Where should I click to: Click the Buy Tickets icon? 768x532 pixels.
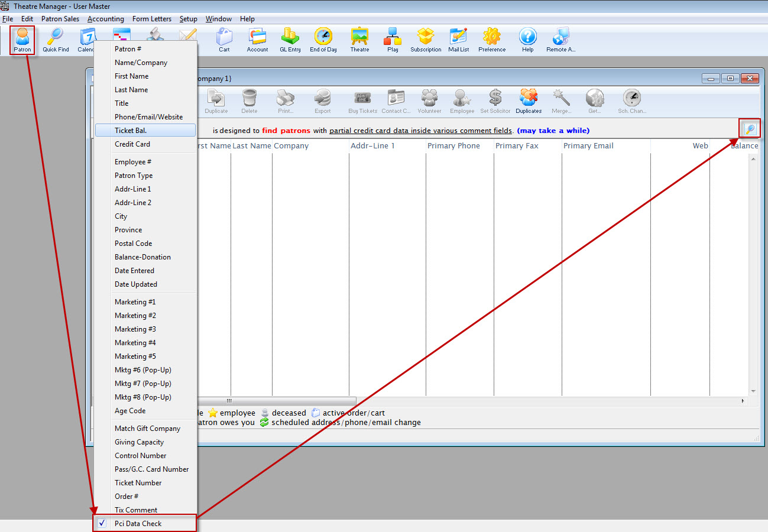coord(362,102)
